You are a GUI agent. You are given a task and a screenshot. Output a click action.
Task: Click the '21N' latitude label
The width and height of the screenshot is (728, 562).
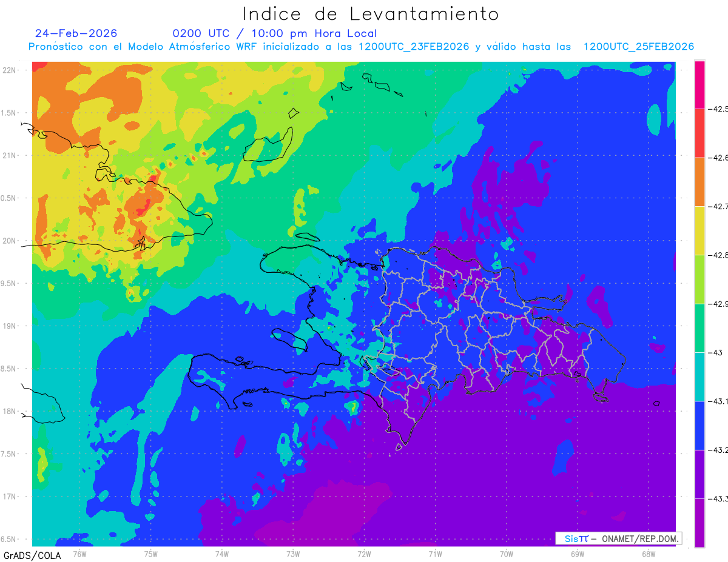(9, 155)
